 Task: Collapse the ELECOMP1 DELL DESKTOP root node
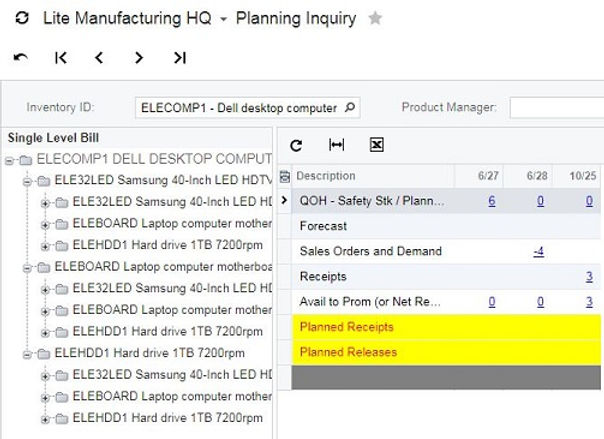[x=9, y=161]
